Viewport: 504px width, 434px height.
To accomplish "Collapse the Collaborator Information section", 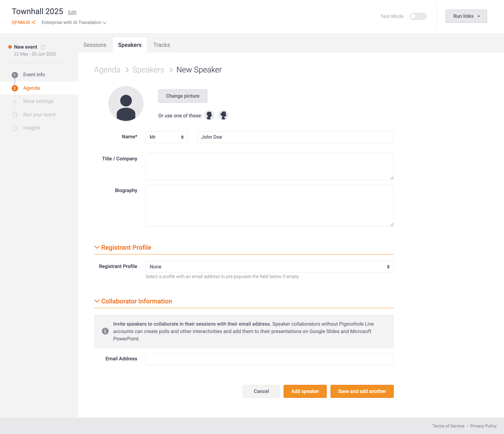I will [x=133, y=301].
